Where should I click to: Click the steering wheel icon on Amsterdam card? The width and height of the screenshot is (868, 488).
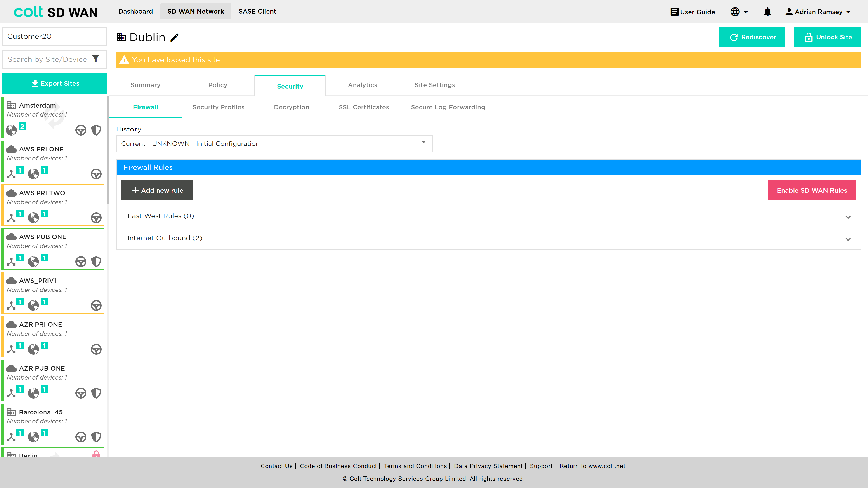(x=81, y=130)
